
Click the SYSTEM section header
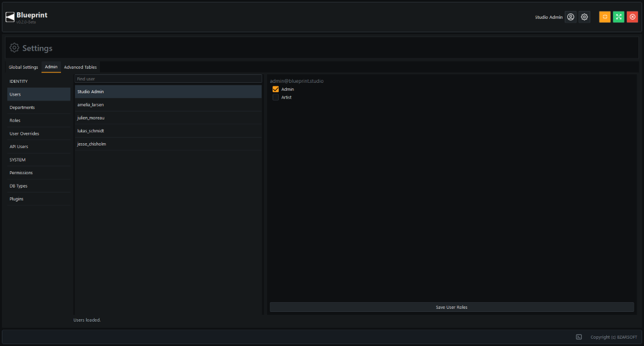pos(17,160)
